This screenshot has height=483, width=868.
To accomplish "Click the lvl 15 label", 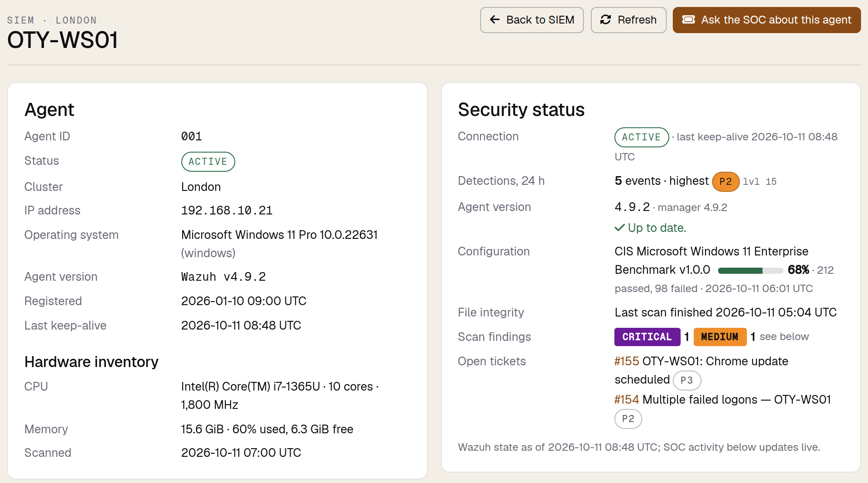I will pyautogui.click(x=759, y=182).
